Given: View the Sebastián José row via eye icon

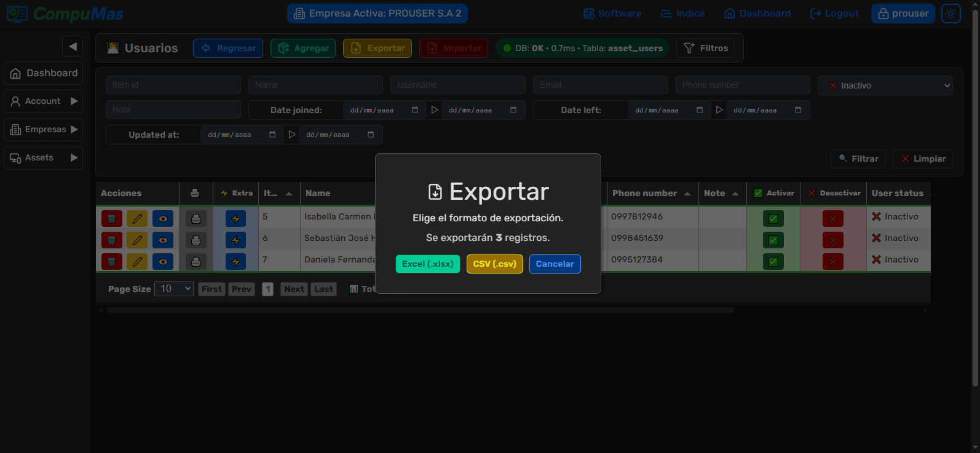Looking at the screenshot, I should [x=163, y=240].
